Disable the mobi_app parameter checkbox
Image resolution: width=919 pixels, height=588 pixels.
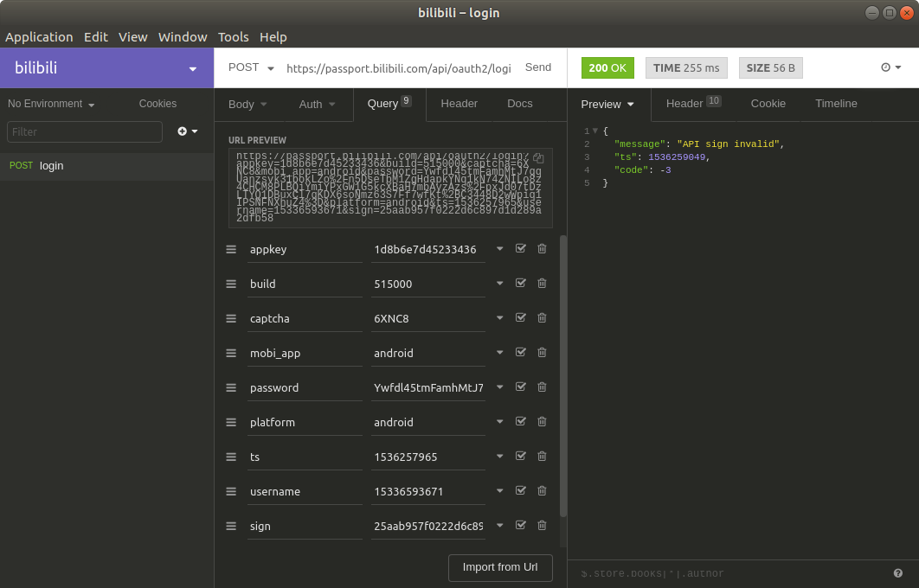click(520, 352)
